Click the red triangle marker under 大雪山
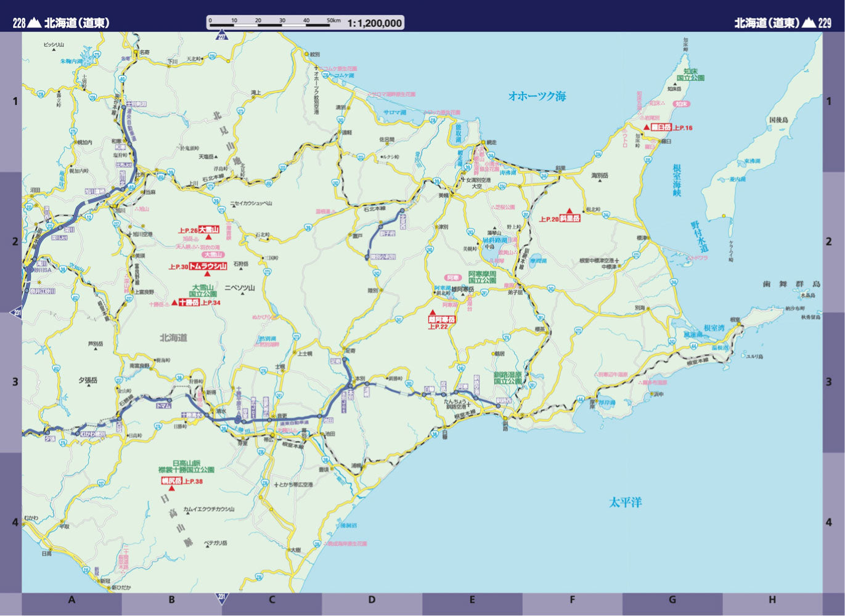This screenshot has height=616, width=845. pyautogui.click(x=209, y=237)
